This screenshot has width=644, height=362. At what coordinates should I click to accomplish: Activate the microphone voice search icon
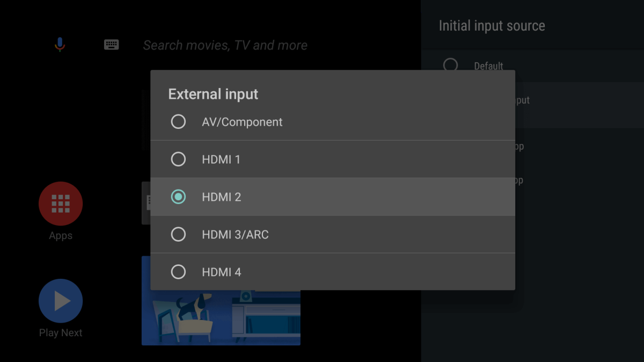click(x=60, y=44)
